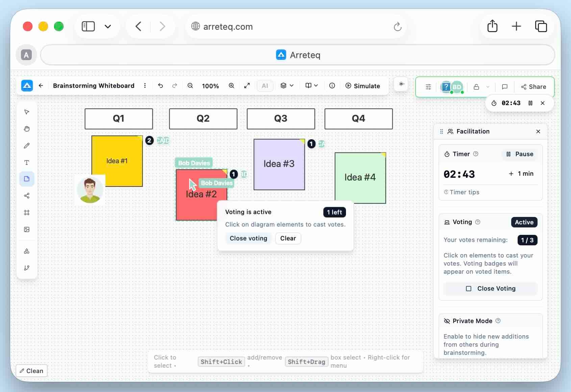Zoom in on the whiteboard canvas
The height and width of the screenshot is (392, 571).
click(x=231, y=86)
